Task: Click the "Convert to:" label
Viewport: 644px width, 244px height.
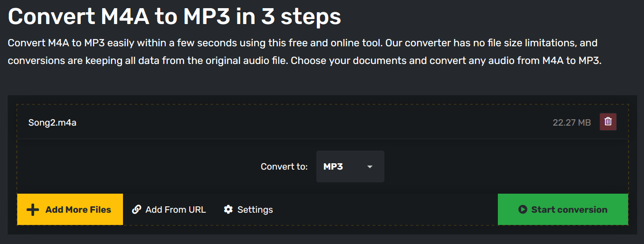Action: 284,166
